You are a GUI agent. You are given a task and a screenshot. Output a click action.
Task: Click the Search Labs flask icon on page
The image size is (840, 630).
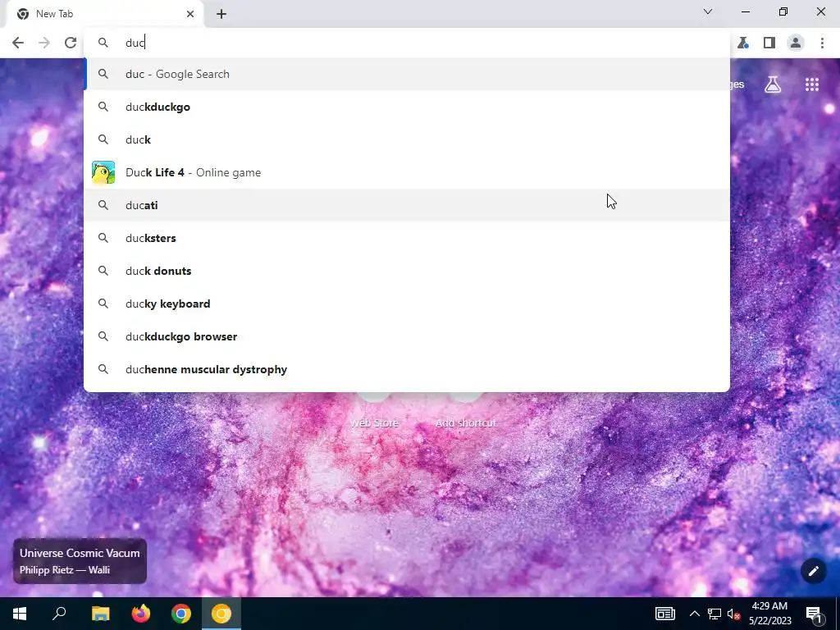[773, 84]
